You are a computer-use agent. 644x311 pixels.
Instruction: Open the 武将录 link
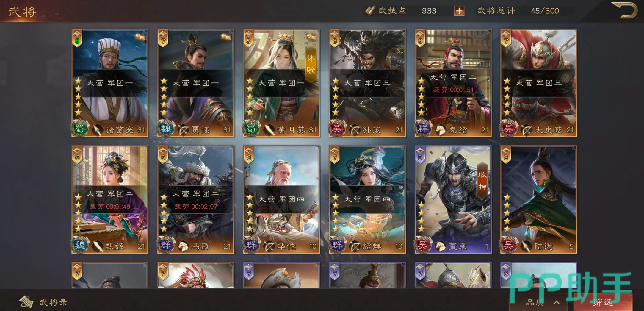54,302
